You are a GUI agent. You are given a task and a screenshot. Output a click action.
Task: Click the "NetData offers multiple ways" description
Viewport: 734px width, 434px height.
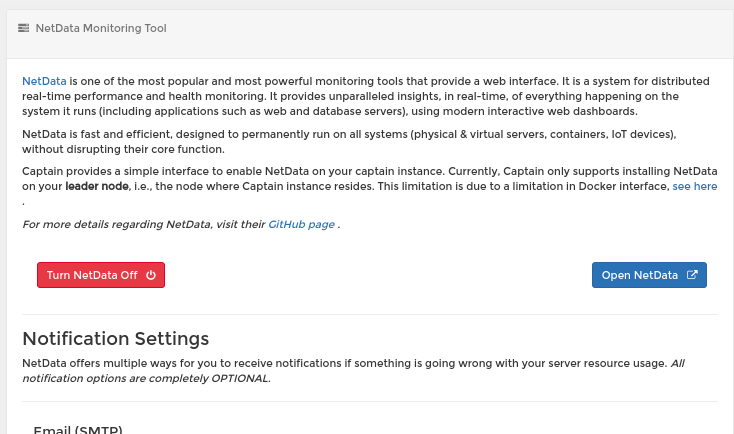point(353,371)
